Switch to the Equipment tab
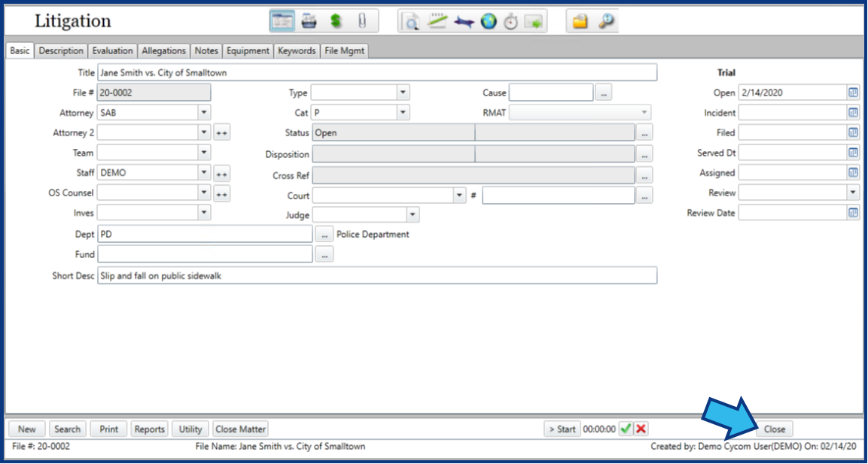This screenshot has width=868, height=464. tap(248, 51)
